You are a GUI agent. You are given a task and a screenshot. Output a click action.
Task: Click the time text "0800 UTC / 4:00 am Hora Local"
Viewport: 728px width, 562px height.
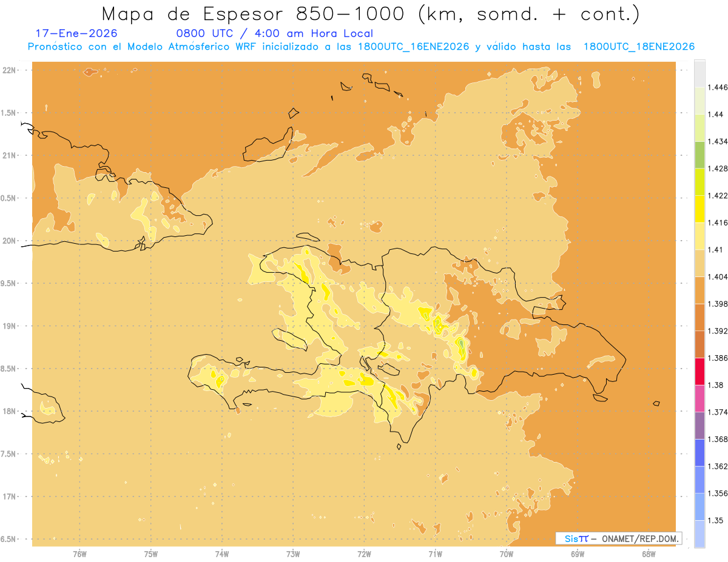[274, 33]
